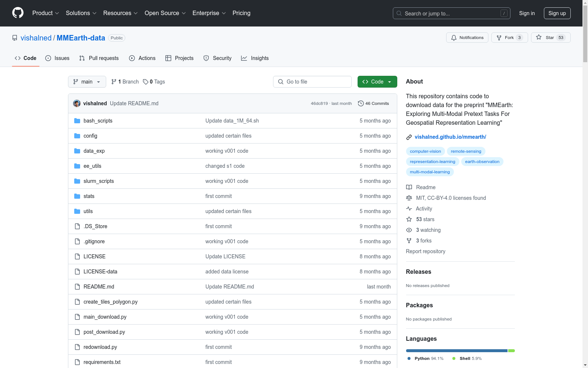The width and height of the screenshot is (588, 368).
Task: Click the Notifications bell icon
Action: (x=454, y=38)
